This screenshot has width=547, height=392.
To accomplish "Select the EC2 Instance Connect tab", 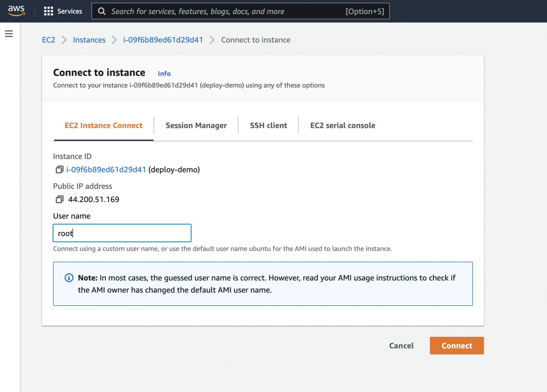I will tap(103, 125).
